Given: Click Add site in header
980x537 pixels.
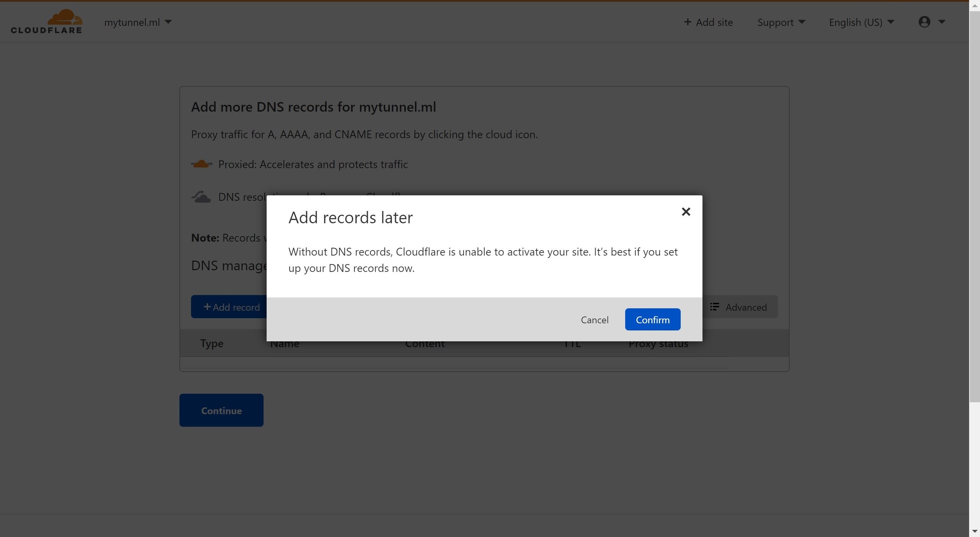Looking at the screenshot, I should [x=708, y=22].
